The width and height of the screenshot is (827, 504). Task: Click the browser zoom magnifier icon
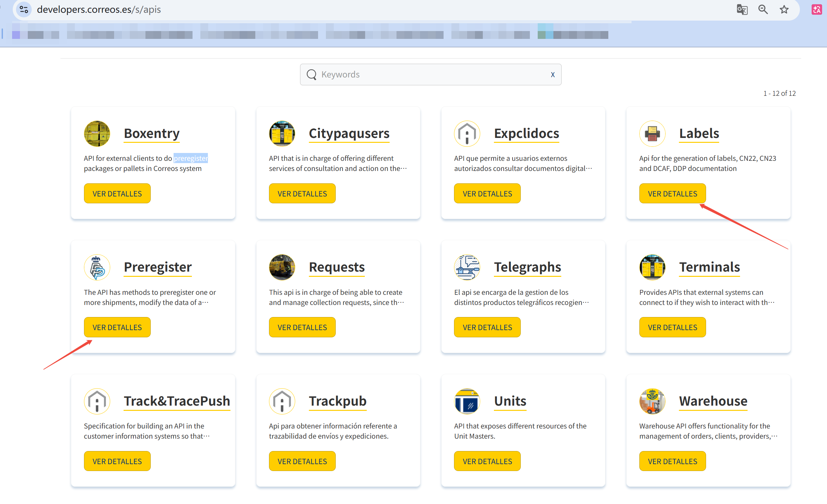(763, 9)
